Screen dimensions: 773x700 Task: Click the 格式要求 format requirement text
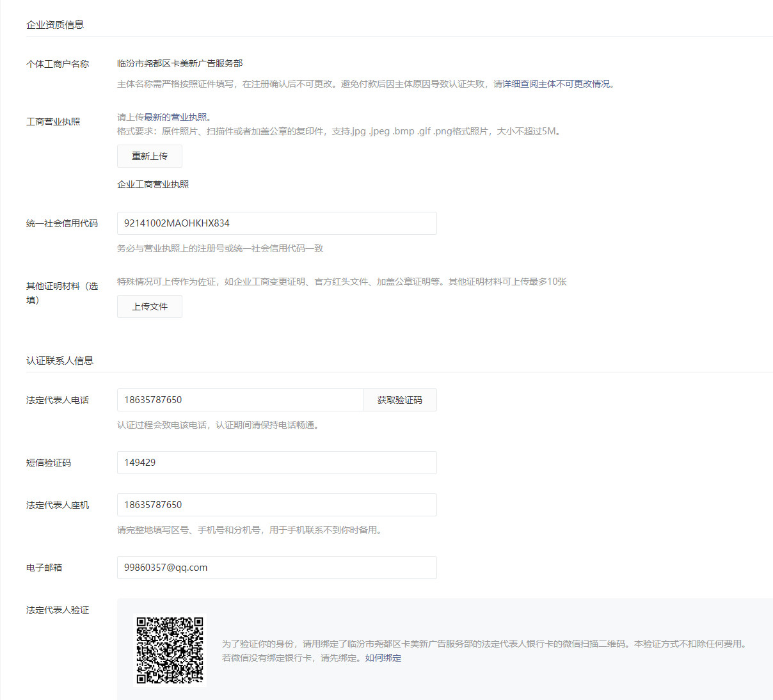(340, 131)
